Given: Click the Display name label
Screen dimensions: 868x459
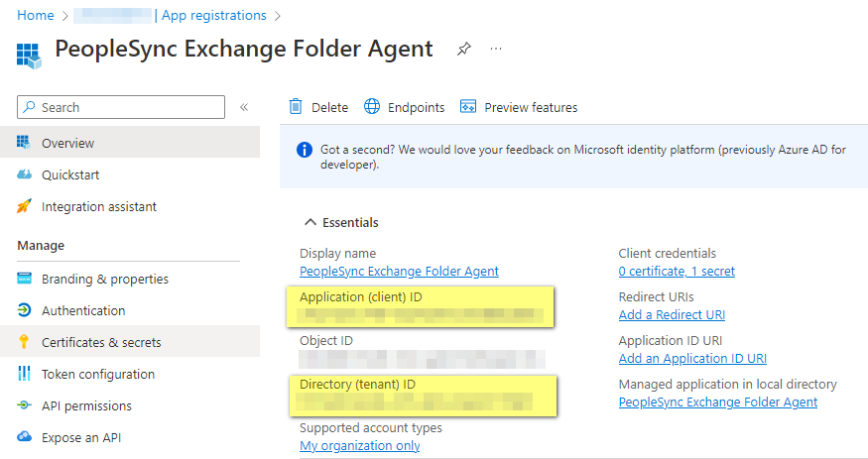Looking at the screenshot, I should point(337,253).
